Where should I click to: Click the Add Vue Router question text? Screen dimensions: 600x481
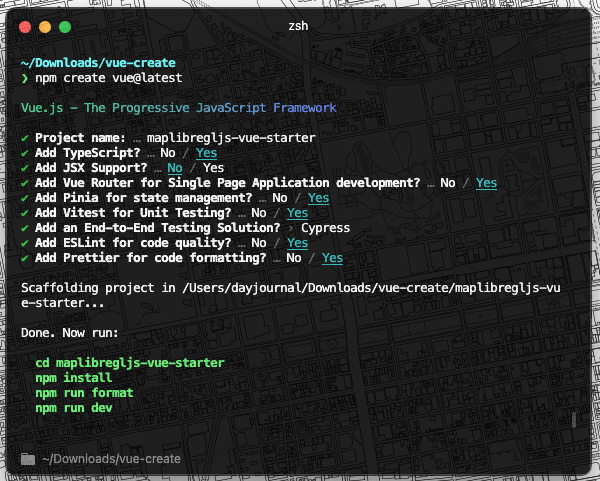click(228, 183)
